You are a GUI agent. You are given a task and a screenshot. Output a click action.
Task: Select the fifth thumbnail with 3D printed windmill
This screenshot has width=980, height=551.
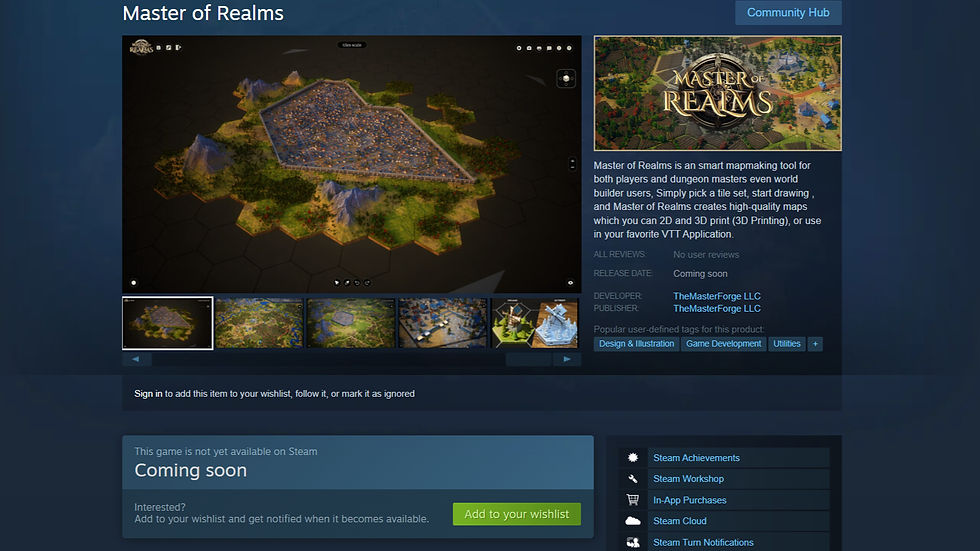[534, 323]
